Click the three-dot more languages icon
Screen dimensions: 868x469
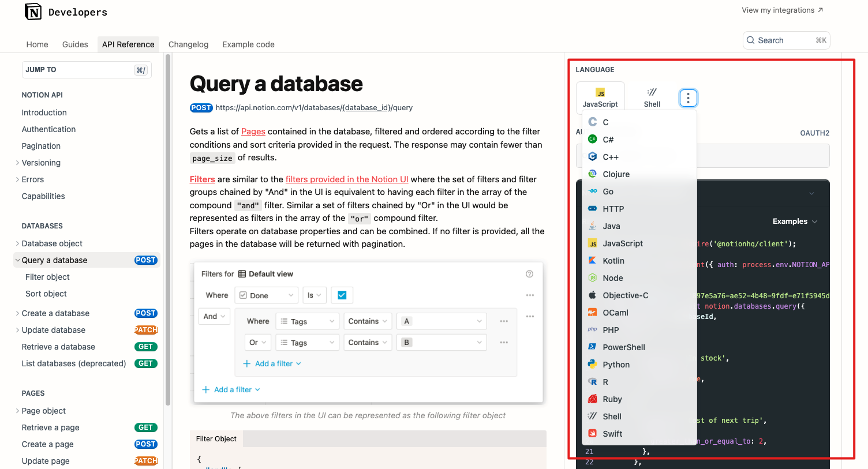tap(688, 98)
